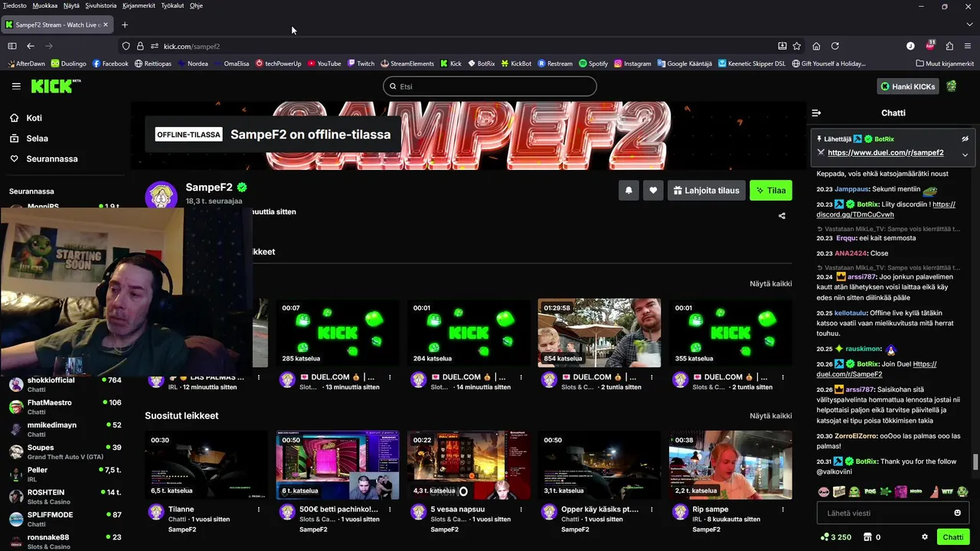Click the shop icon next to 0
Viewport: 980px width, 551px height.
(867, 537)
